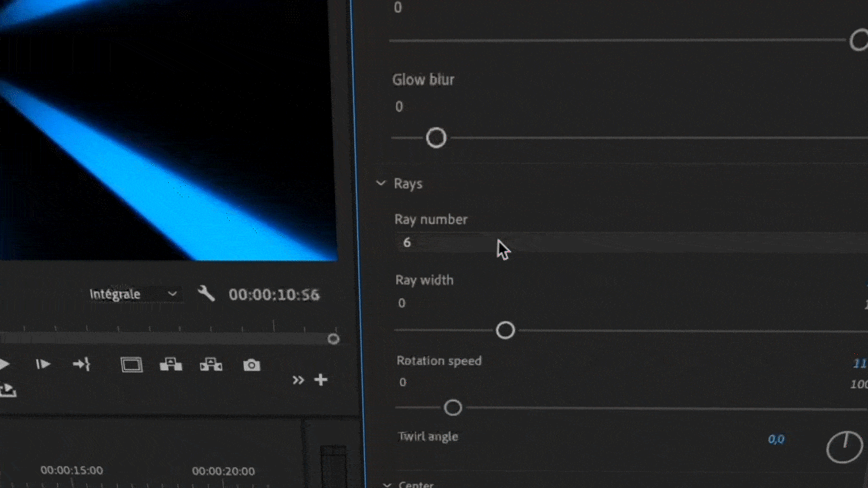The image size is (868, 488).
Task: Click the Twirl angle dial control
Action: [844, 447]
